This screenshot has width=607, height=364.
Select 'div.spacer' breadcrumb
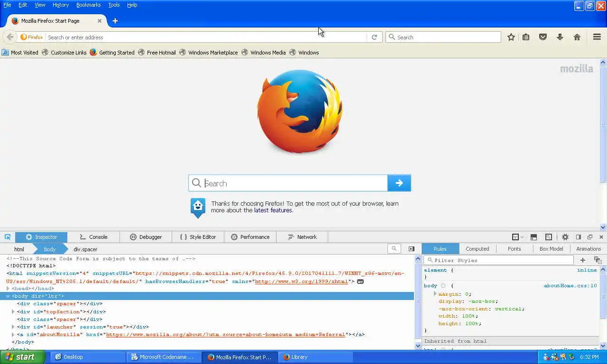coord(85,249)
